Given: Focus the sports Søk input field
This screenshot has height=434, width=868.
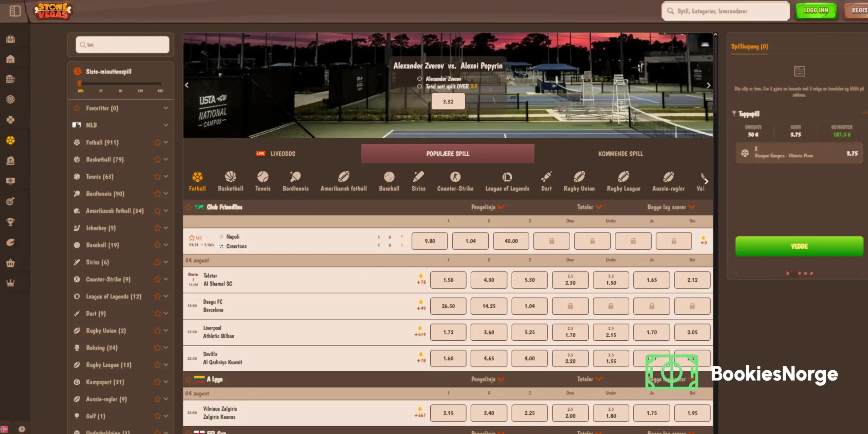Looking at the screenshot, I should [122, 45].
